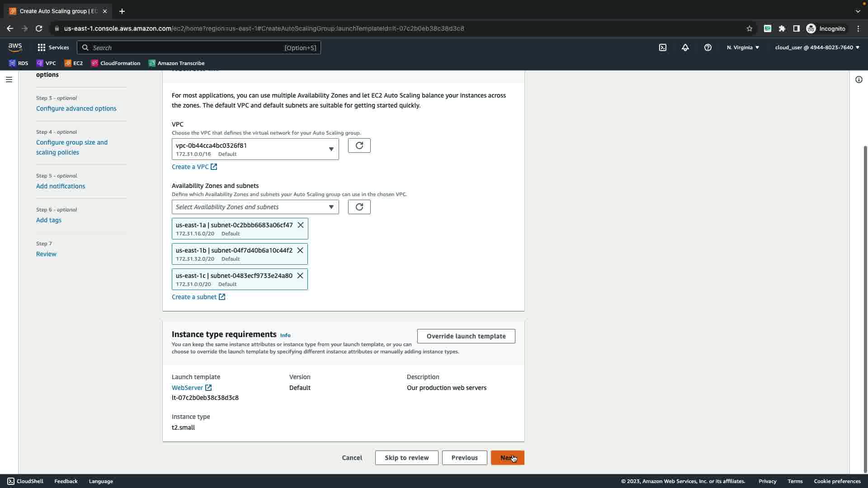Screen dimensions: 868x488
Task: Open the notifications bell
Action: point(685,47)
